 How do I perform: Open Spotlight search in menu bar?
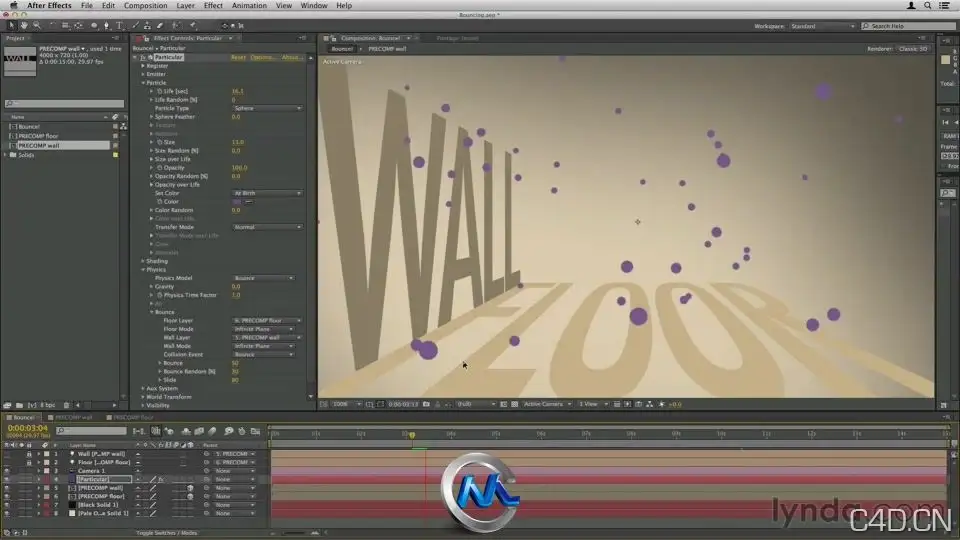(928, 6)
